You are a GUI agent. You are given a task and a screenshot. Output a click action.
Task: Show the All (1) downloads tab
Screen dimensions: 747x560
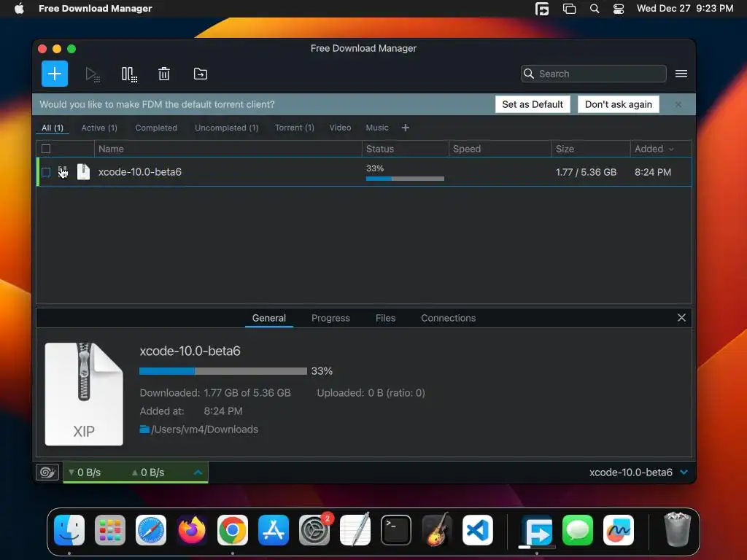[53, 128]
